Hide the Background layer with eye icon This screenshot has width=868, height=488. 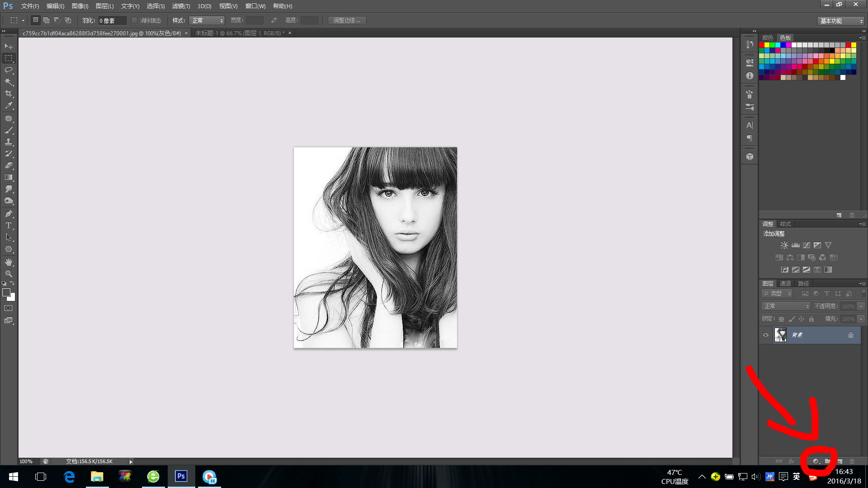pyautogui.click(x=766, y=335)
